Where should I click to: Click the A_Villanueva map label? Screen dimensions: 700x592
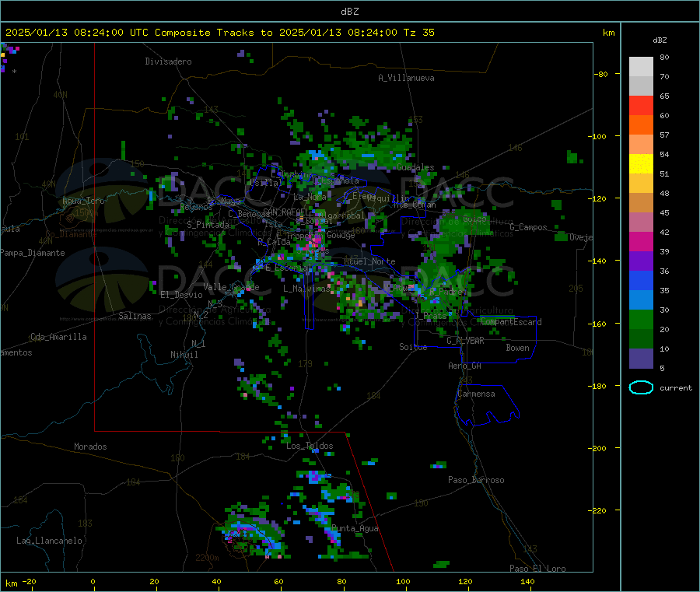406,78
